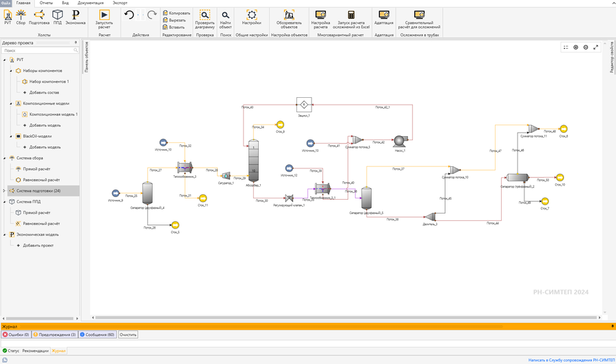The image size is (616, 364).
Task: Click Очистить journal button
Action: pyautogui.click(x=128, y=335)
